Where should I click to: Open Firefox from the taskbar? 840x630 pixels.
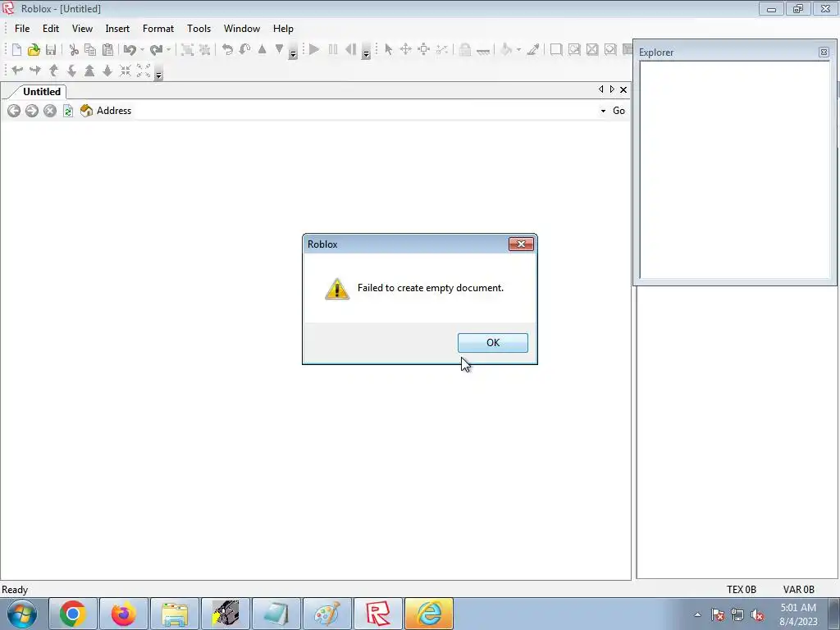(x=123, y=614)
